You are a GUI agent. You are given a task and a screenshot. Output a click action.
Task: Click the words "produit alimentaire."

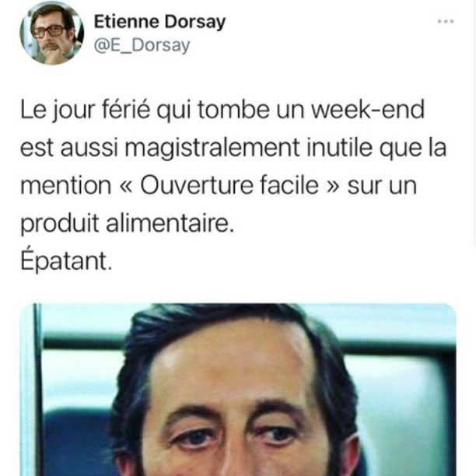click(x=128, y=224)
